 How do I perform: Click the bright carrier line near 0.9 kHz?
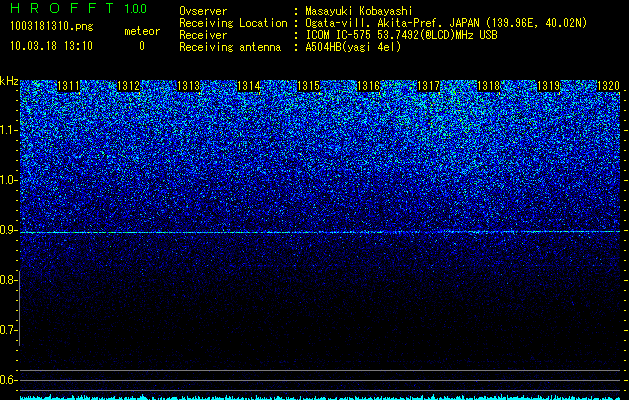[x=320, y=232]
